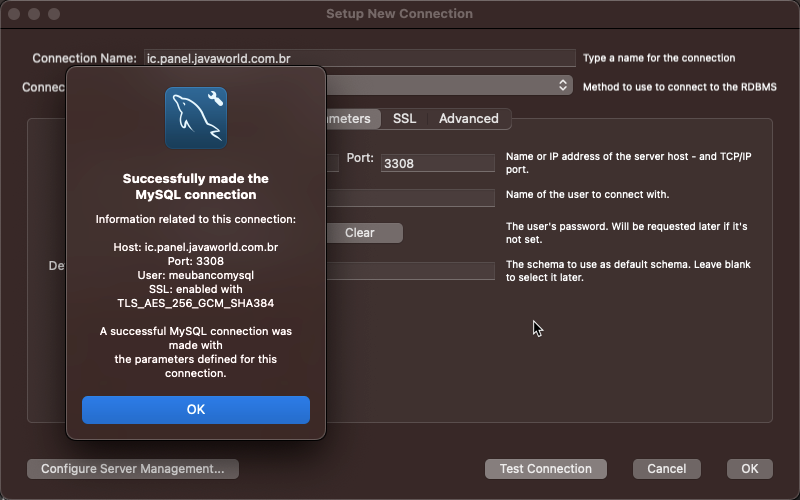Click the MySQL Workbench dolphin icon
800x500 pixels.
(x=196, y=118)
